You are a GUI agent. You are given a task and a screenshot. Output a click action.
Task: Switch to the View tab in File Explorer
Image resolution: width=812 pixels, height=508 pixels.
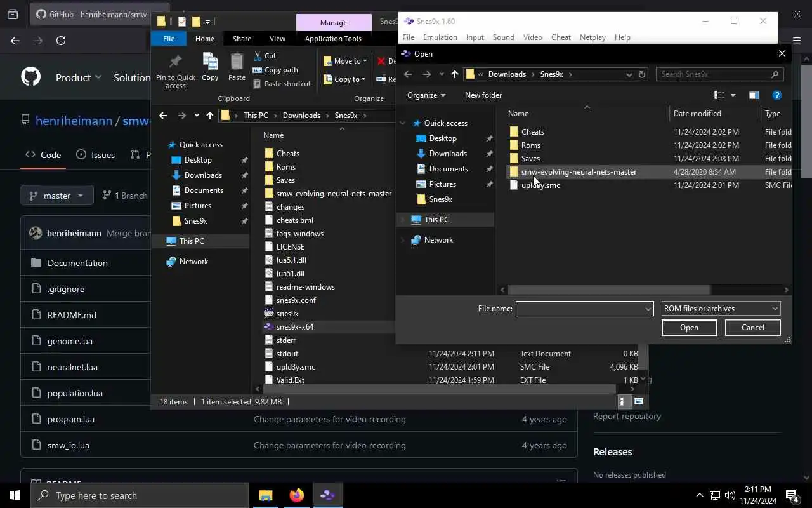[277, 39]
